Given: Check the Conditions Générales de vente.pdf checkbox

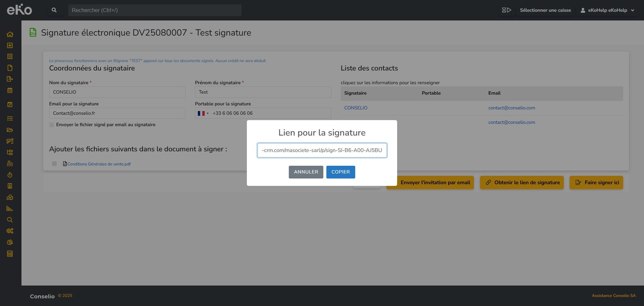Looking at the screenshot, I should 54,164.
